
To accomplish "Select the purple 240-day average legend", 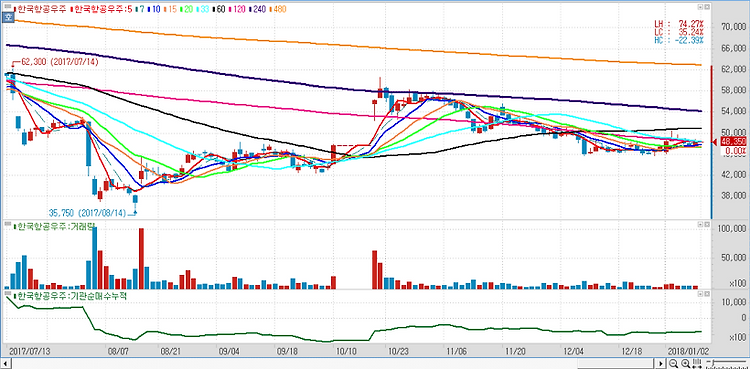I will pos(258,9).
